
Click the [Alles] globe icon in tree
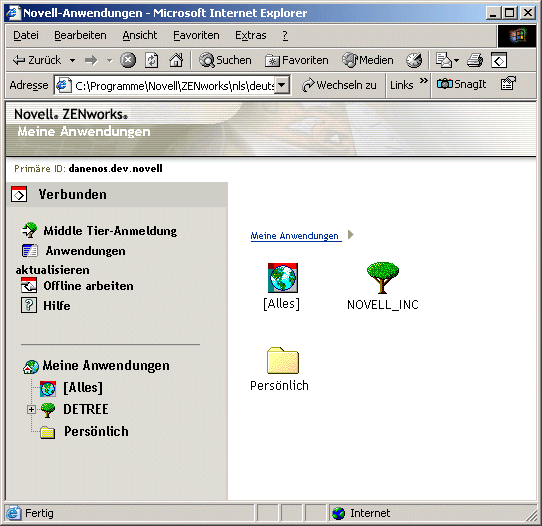click(48, 388)
